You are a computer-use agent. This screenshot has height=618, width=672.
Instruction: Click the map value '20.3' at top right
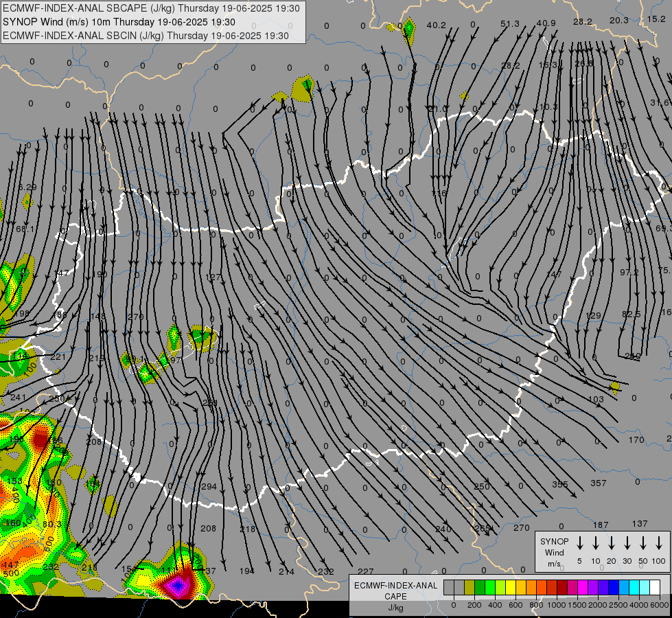pyautogui.click(x=619, y=21)
